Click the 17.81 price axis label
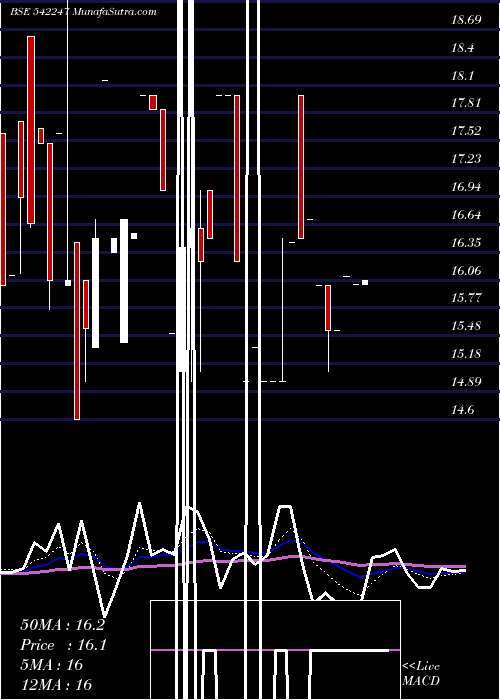This screenshot has width=500, height=700. click(x=466, y=104)
